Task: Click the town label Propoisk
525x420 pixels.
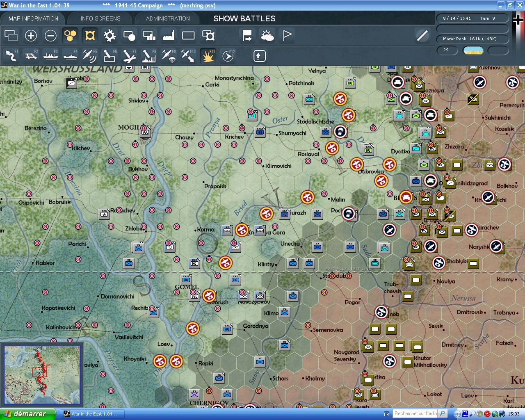Action: [x=215, y=186]
